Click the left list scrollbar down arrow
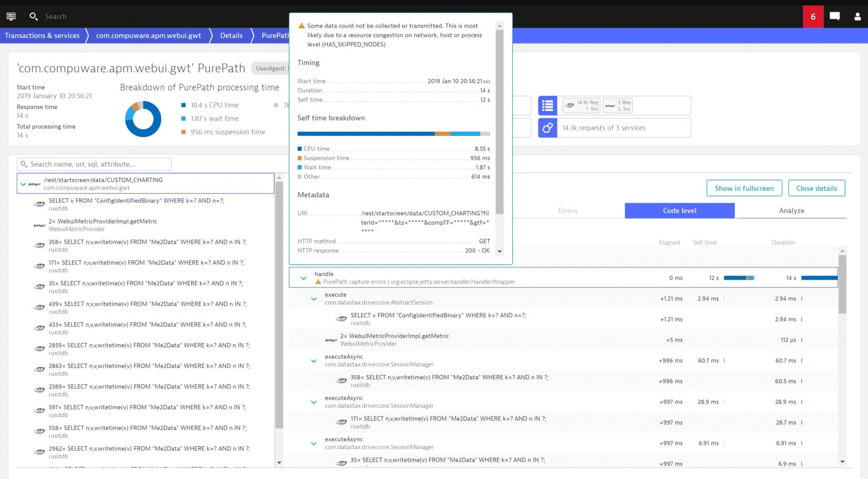The width and height of the screenshot is (868, 479). click(x=279, y=463)
